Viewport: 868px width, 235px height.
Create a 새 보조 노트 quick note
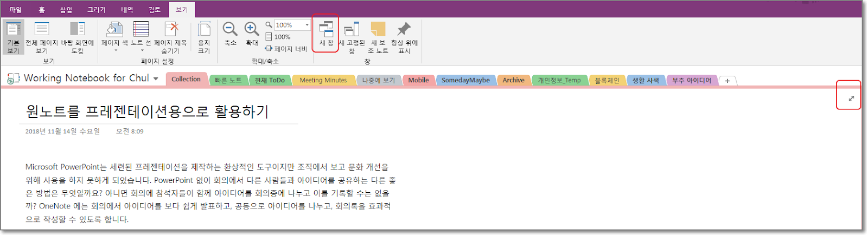[x=378, y=37]
